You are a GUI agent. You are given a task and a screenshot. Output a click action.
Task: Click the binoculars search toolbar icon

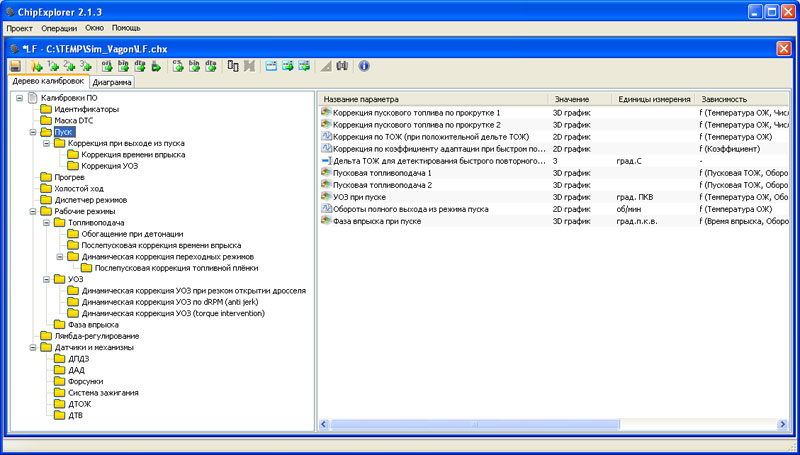(x=342, y=66)
